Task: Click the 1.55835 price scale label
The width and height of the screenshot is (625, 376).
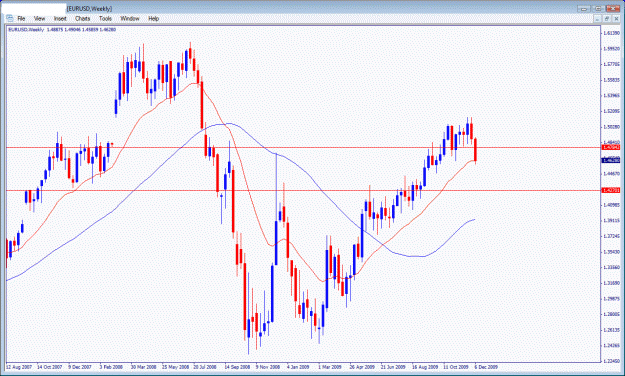Action: pos(611,80)
